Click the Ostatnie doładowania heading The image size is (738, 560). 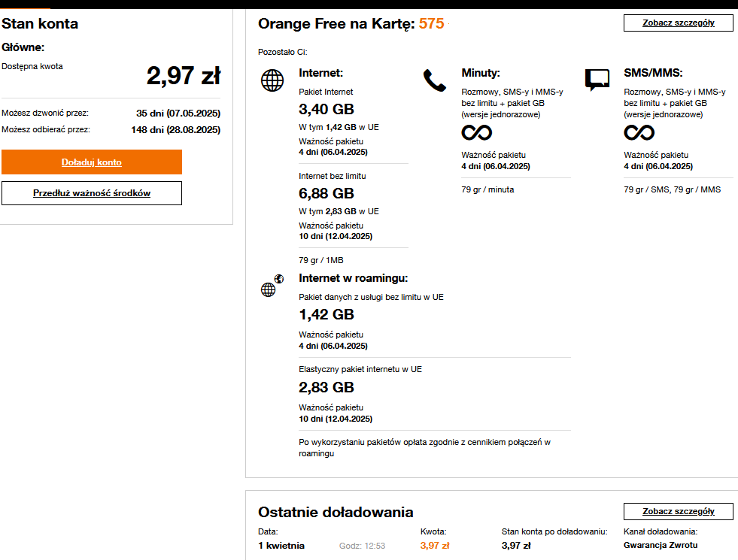click(x=336, y=512)
